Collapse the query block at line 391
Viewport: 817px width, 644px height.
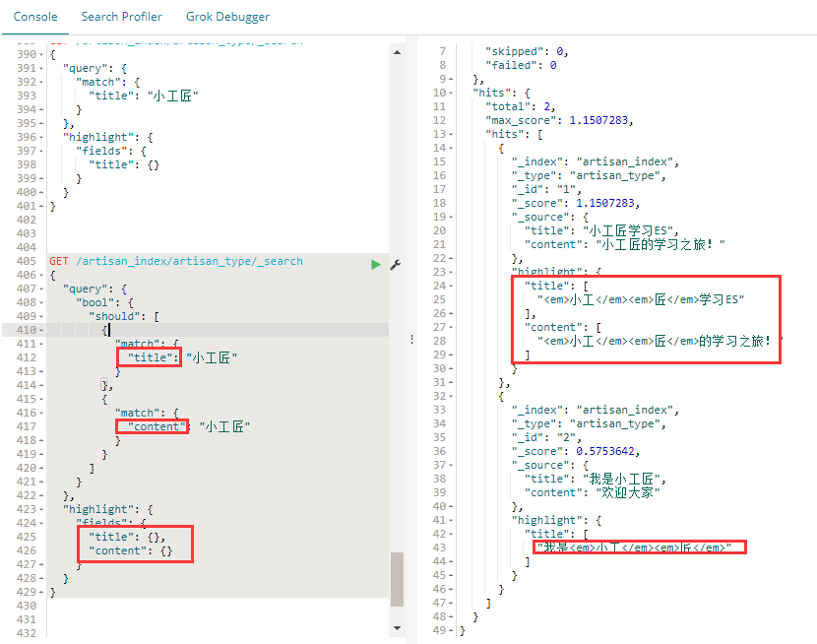tap(41, 68)
